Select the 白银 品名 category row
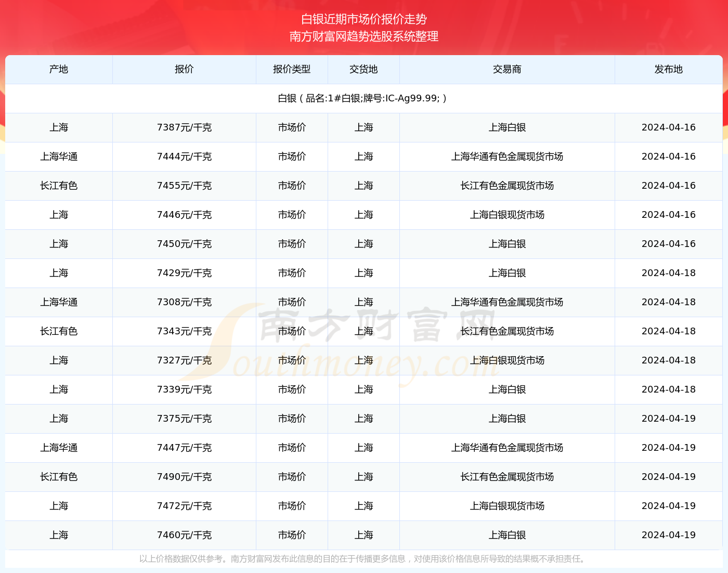 pyautogui.click(x=362, y=98)
